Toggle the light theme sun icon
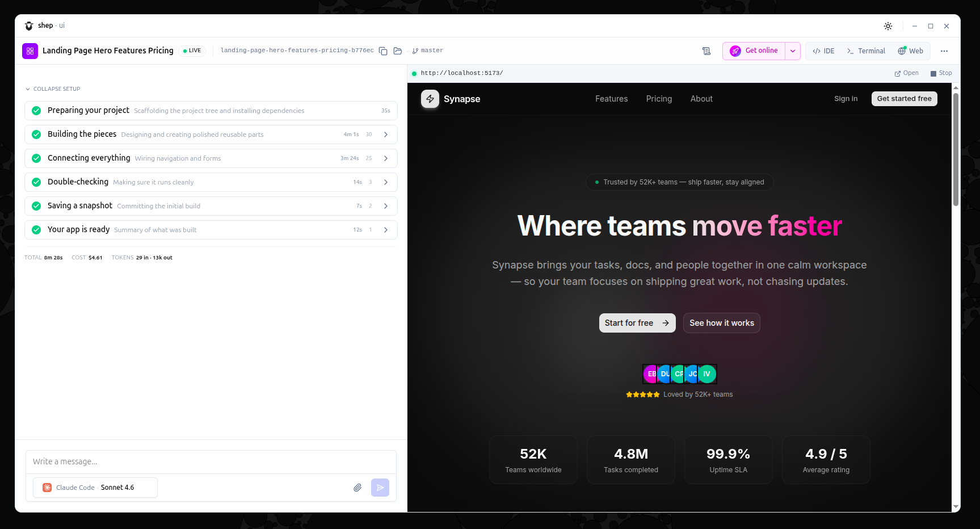The image size is (980, 529). click(x=888, y=26)
